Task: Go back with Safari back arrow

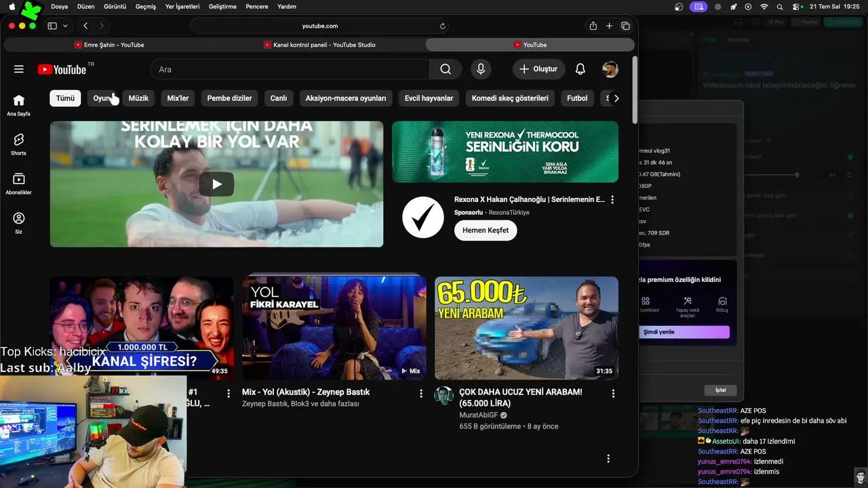Action: (x=85, y=26)
